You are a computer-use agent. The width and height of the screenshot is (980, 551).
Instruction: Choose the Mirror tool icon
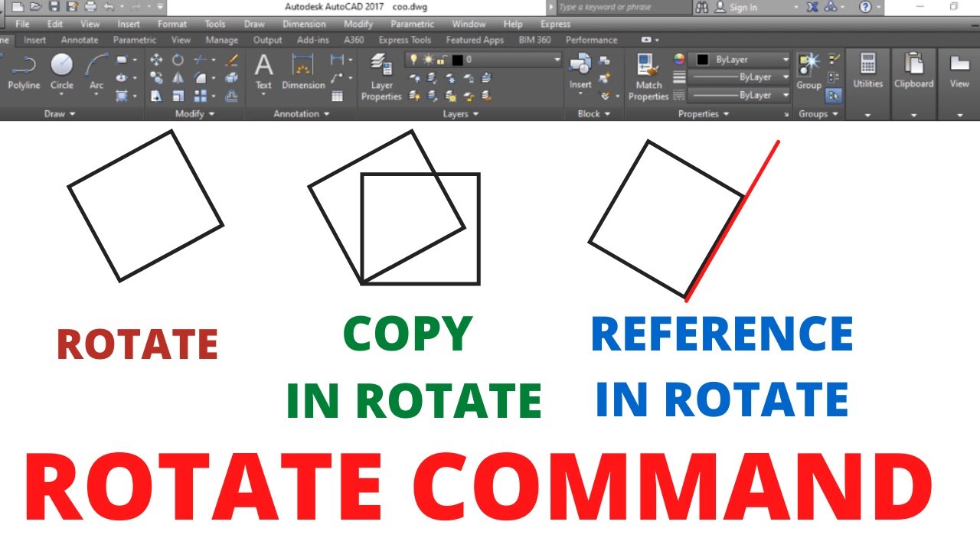tap(178, 78)
